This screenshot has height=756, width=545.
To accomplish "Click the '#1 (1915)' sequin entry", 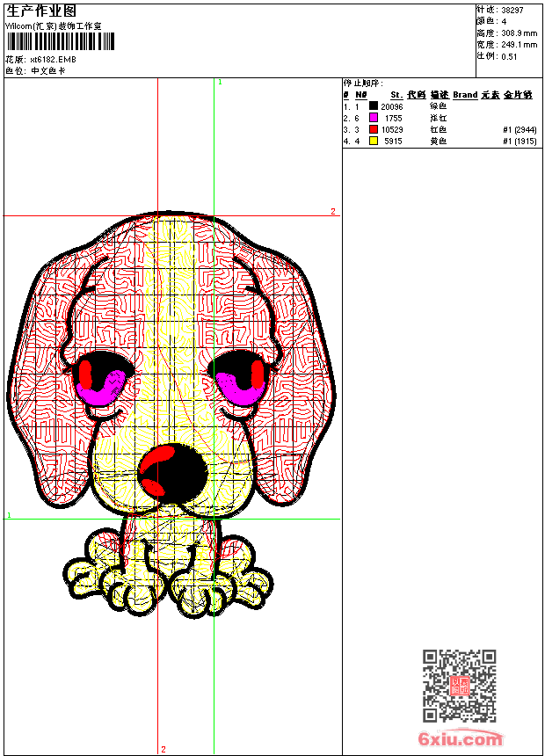I will pos(519,141).
